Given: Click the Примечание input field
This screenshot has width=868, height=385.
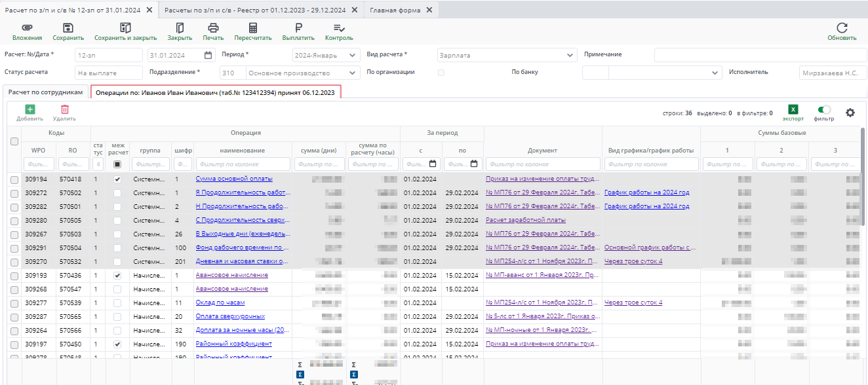Looking at the screenshot, I should click(x=760, y=55).
